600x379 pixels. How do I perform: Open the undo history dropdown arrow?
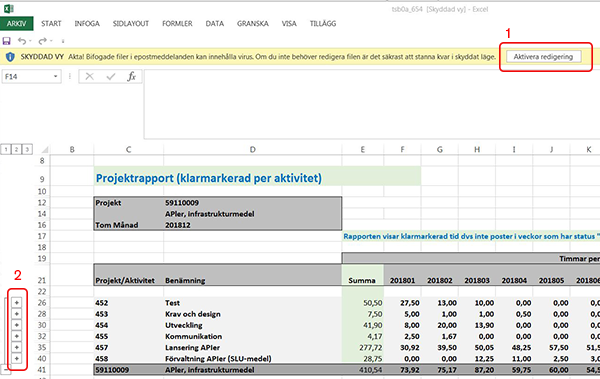tap(30, 41)
